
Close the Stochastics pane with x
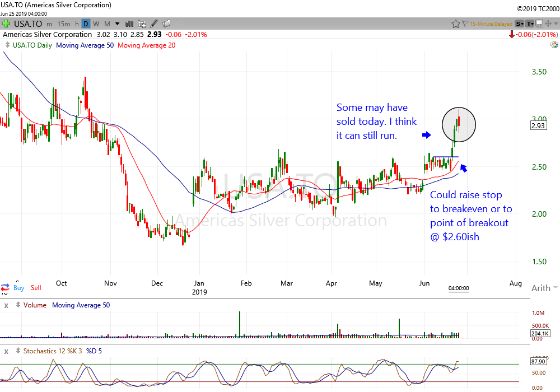6,351
